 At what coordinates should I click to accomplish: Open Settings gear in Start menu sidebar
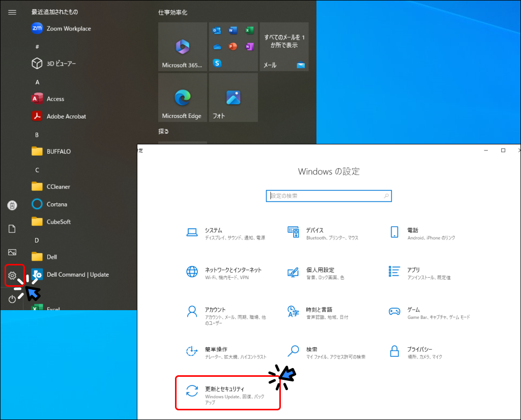click(12, 275)
